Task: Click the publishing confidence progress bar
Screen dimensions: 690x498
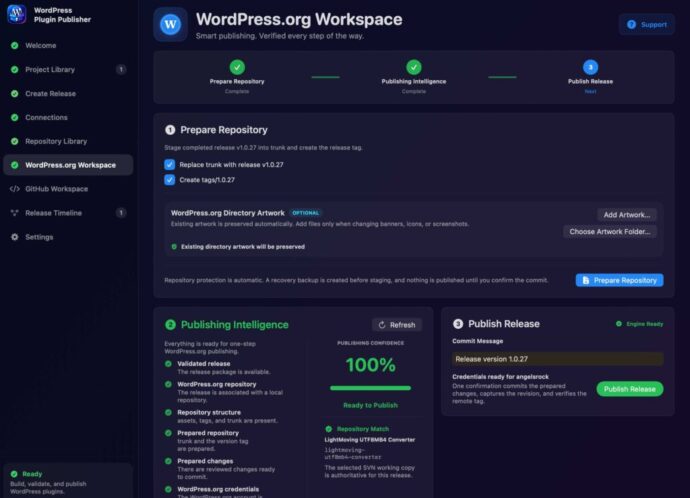Action: [371, 388]
